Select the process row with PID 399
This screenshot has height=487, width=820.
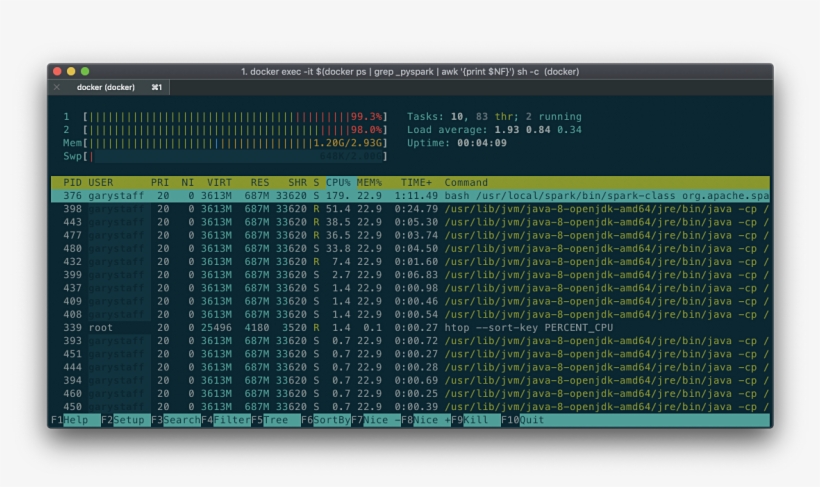pyautogui.click(x=411, y=275)
